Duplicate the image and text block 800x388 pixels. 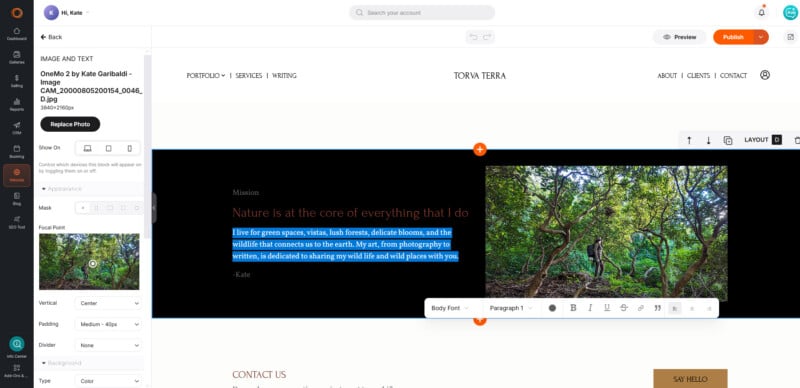point(728,140)
